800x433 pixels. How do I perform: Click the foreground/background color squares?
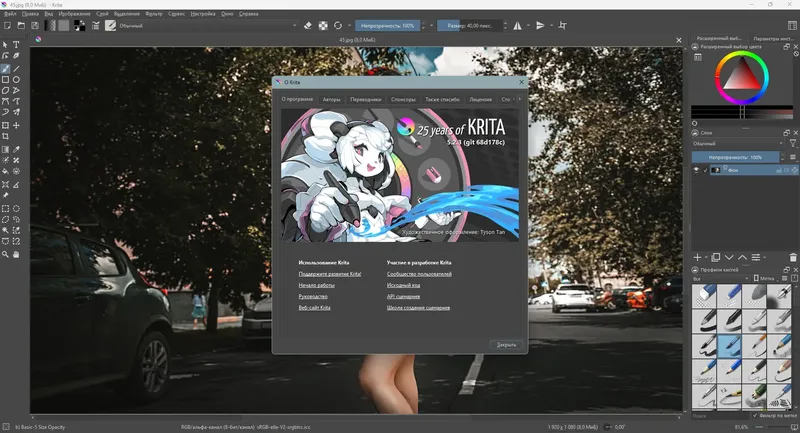[80, 26]
